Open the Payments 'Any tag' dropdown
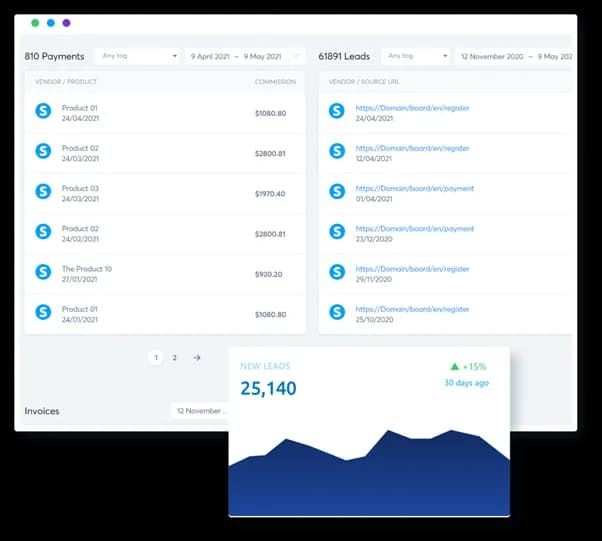The width and height of the screenshot is (602, 541). (138, 56)
